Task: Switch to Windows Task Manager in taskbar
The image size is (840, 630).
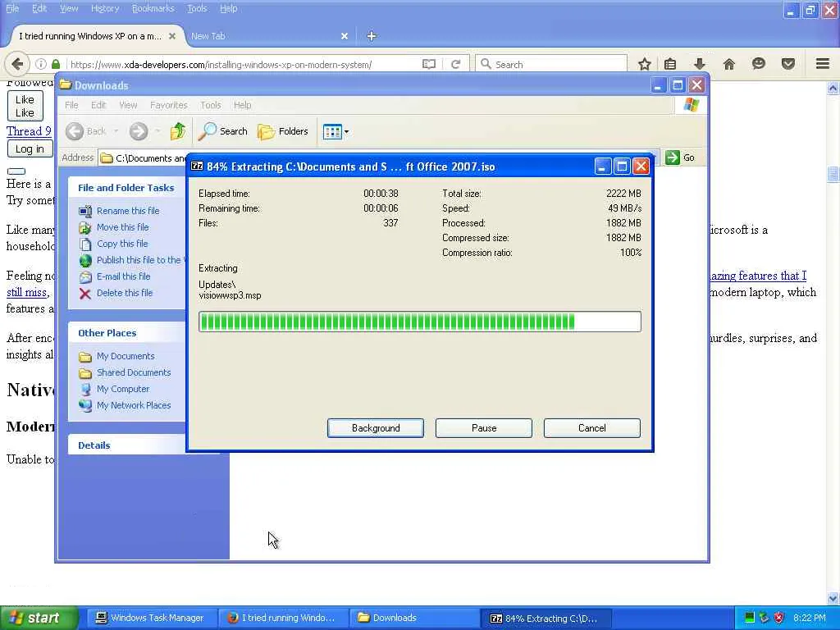Action: point(150,619)
